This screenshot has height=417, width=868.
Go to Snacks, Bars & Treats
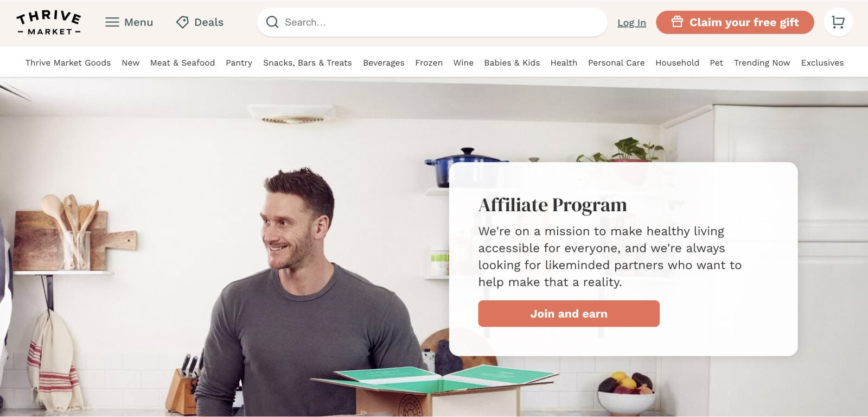308,63
